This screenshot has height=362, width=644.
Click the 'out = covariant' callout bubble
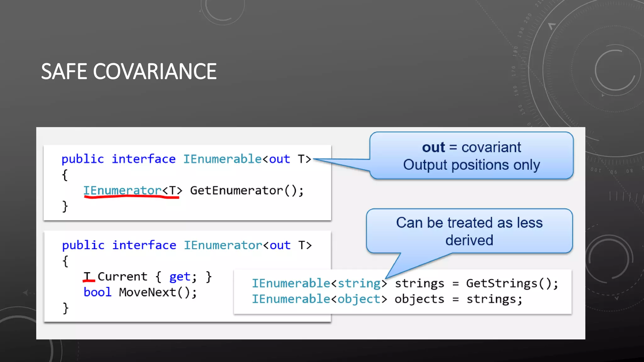click(472, 156)
